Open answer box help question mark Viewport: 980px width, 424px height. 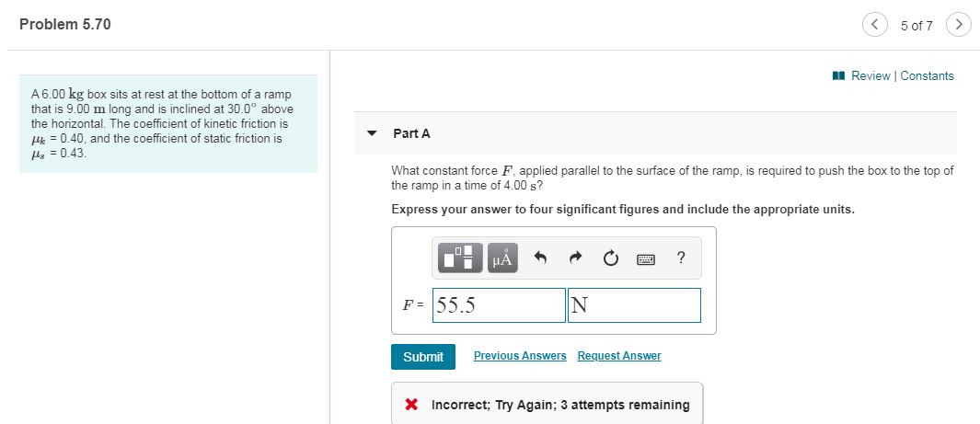point(681,258)
